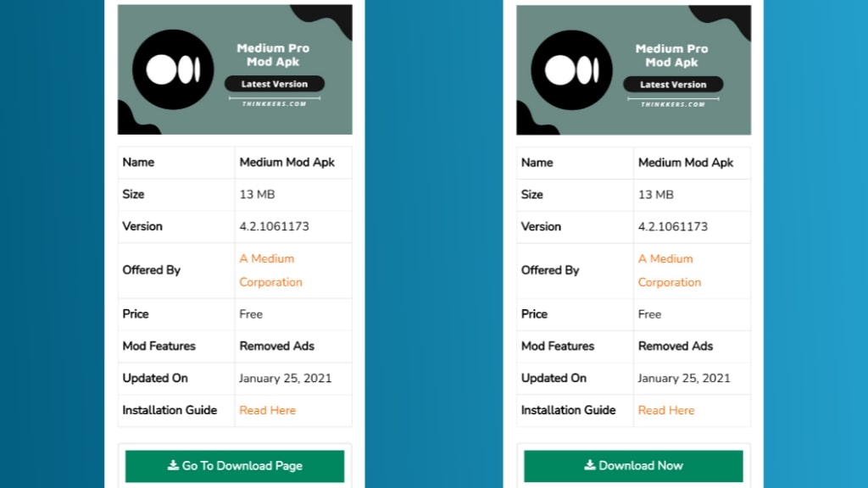Click Medium Pro Mod Apk title in left banner

pyautogui.click(x=274, y=55)
